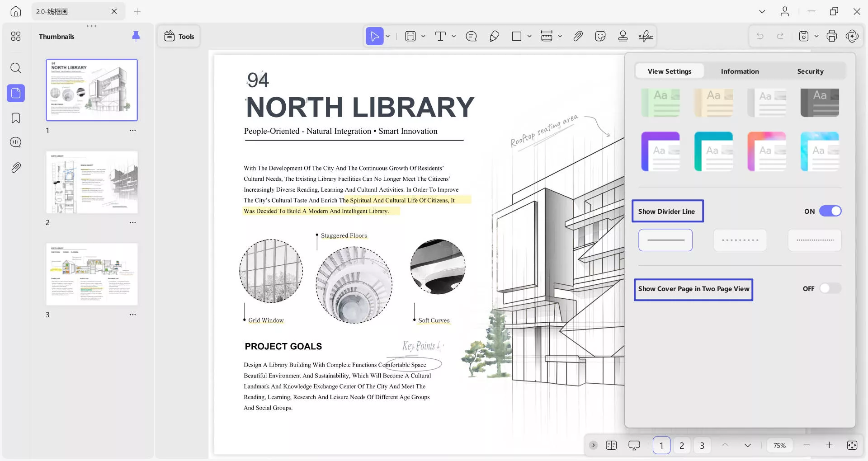
Task: Expand the text tool dropdown arrow
Action: click(x=454, y=36)
